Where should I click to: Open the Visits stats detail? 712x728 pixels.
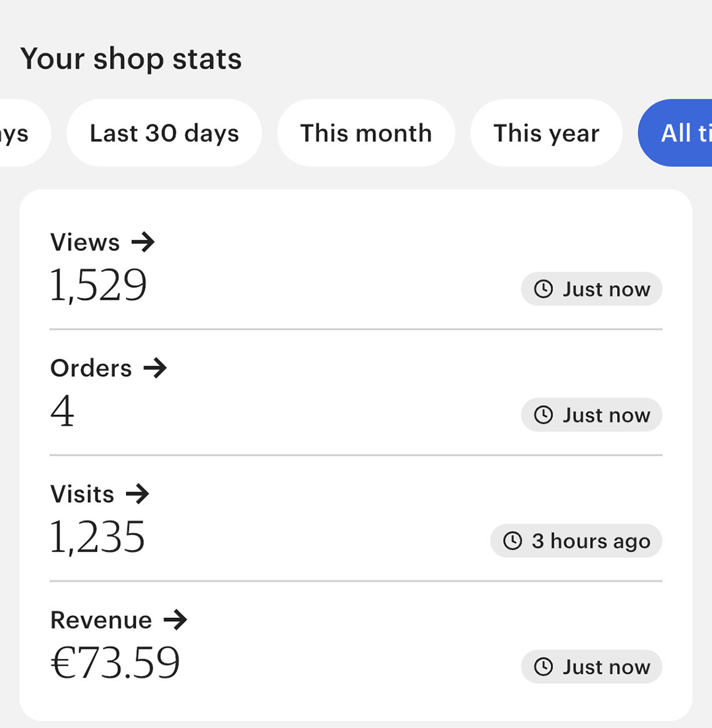pos(100,494)
